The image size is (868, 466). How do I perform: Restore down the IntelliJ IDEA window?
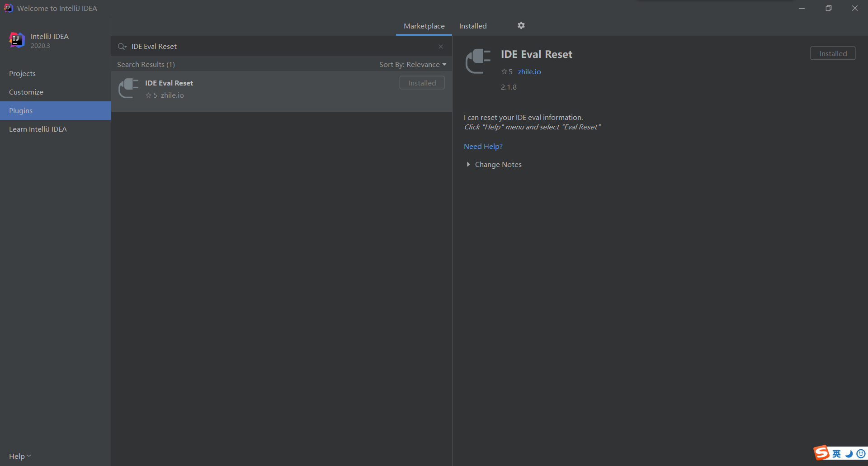tap(828, 8)
